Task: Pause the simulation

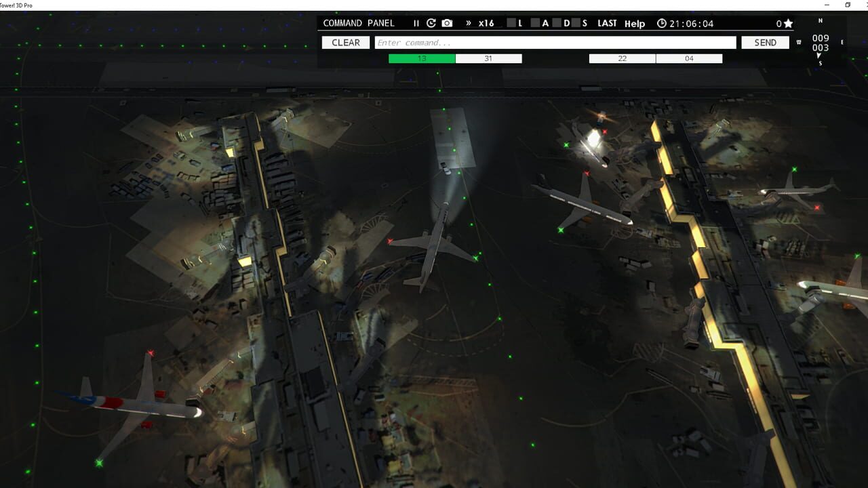Action: point(416,23)
